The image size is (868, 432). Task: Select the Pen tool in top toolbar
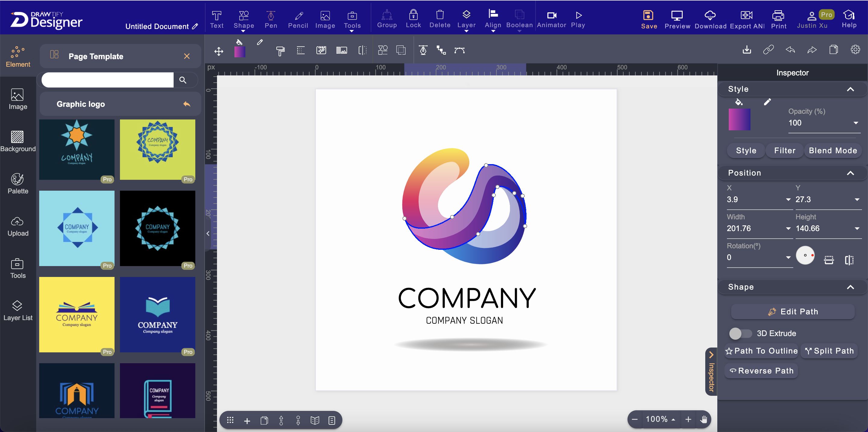coord(271,19)
